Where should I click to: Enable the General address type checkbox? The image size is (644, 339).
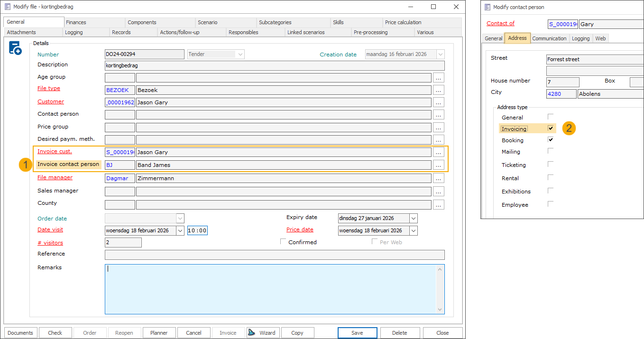(x=551, y=117)
